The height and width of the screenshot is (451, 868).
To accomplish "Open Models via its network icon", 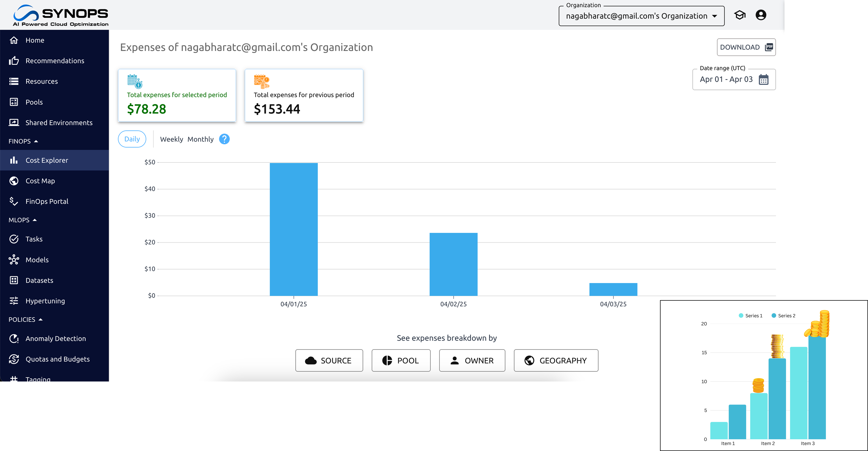I will point(14,260).
